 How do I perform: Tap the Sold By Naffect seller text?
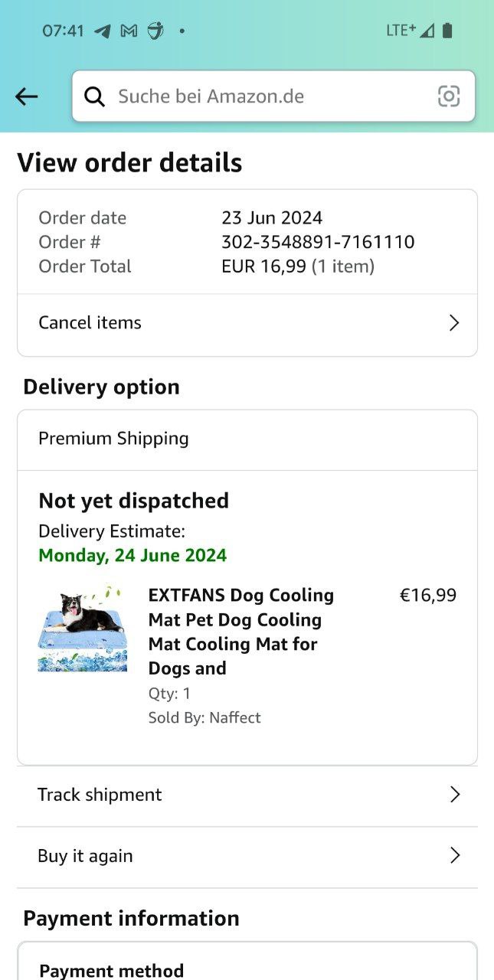[204, 717]
